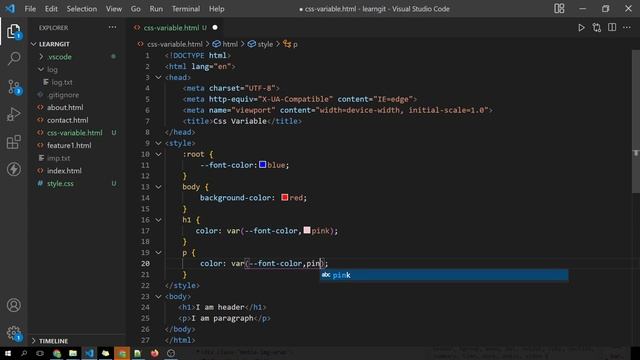Fold the h1 rule at line 16

158,220
